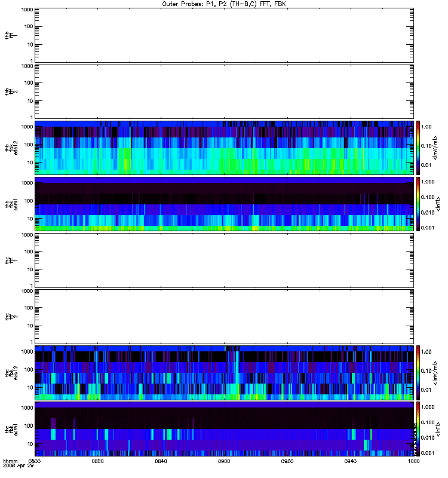The image size is (448, 478).
Task: Click the "10" y-axis tick of thb fbk edc12
Action: tap(30, 163)
